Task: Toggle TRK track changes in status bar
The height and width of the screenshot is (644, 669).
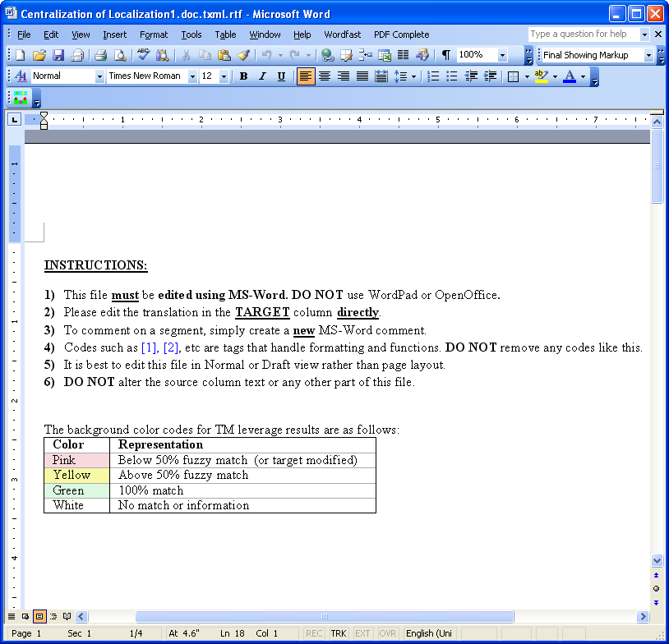Action: [338, 633]
